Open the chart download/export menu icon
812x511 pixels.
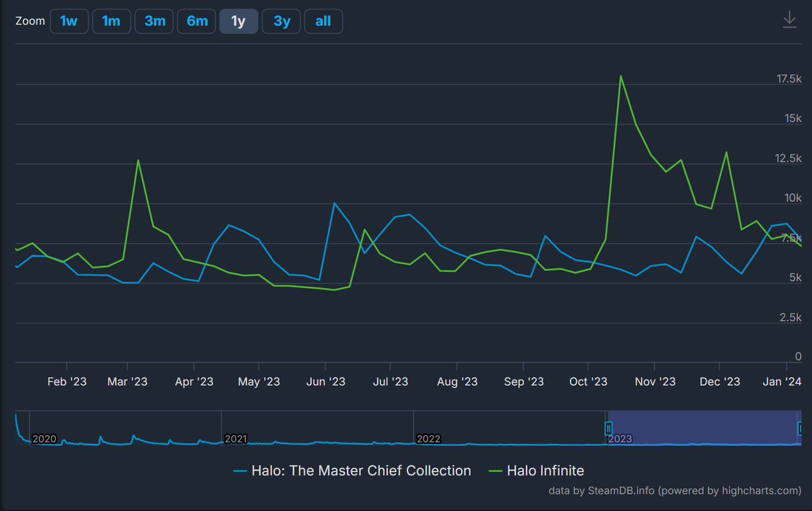(790, 20)
